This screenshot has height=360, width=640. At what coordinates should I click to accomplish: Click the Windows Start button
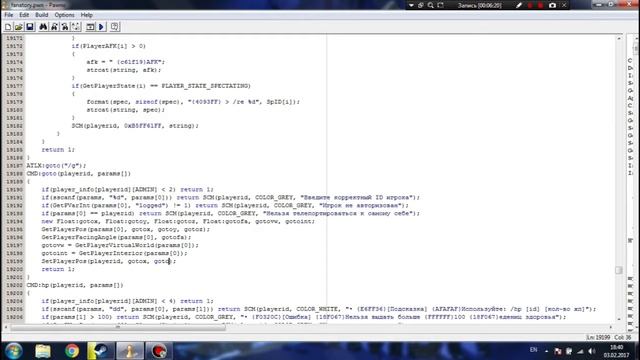(13, 351)
